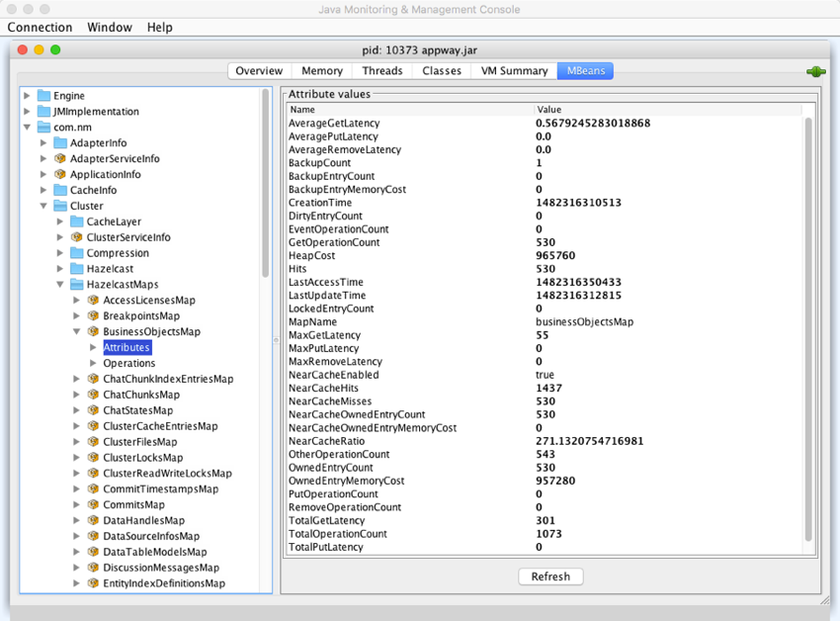Collapse the BusinessObjectsMap node
Image resolution: width=840 pixels, height=621 pixels.
(x=77, y=332)
